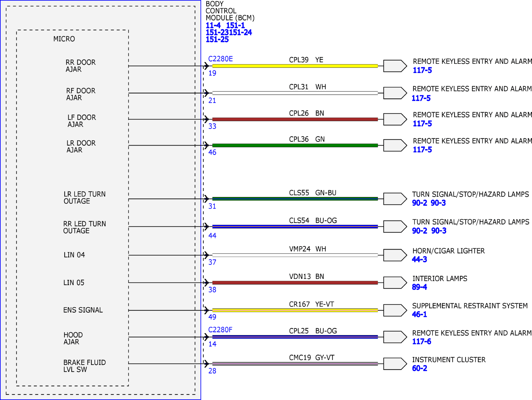Select the C2280E connector label
Screen dimensions: 532x400
pyautogui.click(x=221, y=59)
